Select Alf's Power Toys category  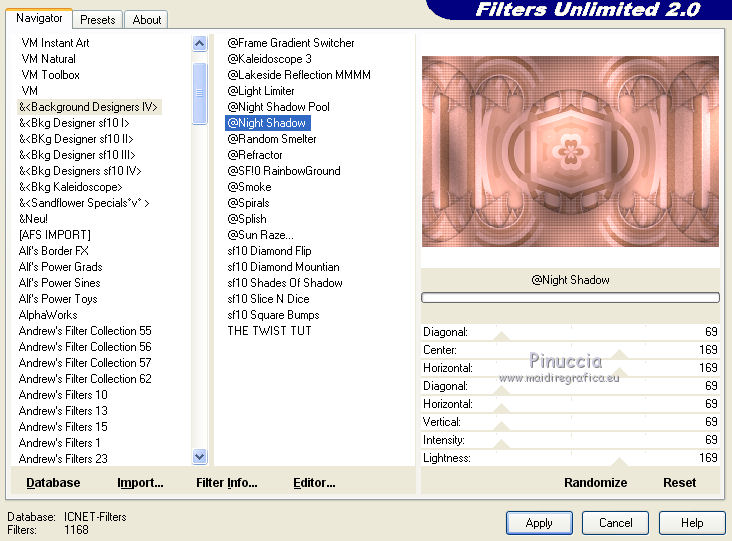tap(58, 299)
